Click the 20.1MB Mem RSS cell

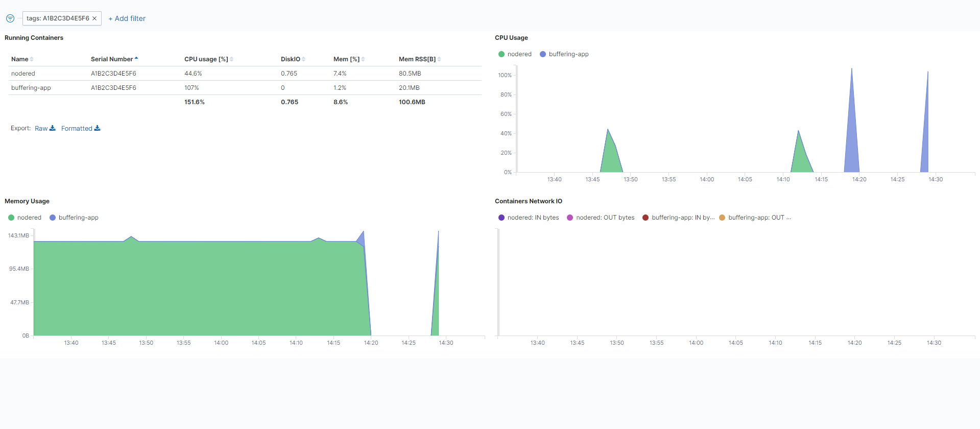coord(409,88)
